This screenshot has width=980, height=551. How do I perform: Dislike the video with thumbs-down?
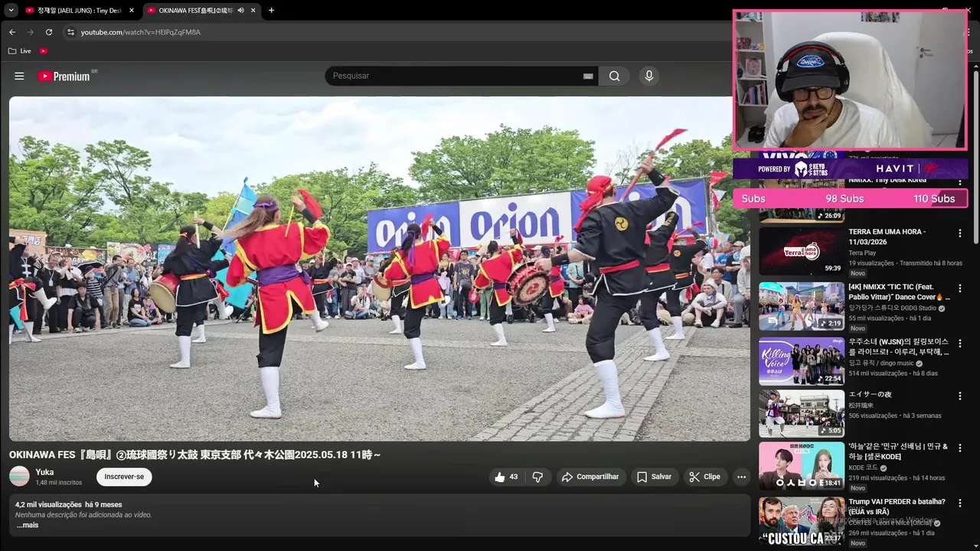pyautogui.click(x=537, y=477)
